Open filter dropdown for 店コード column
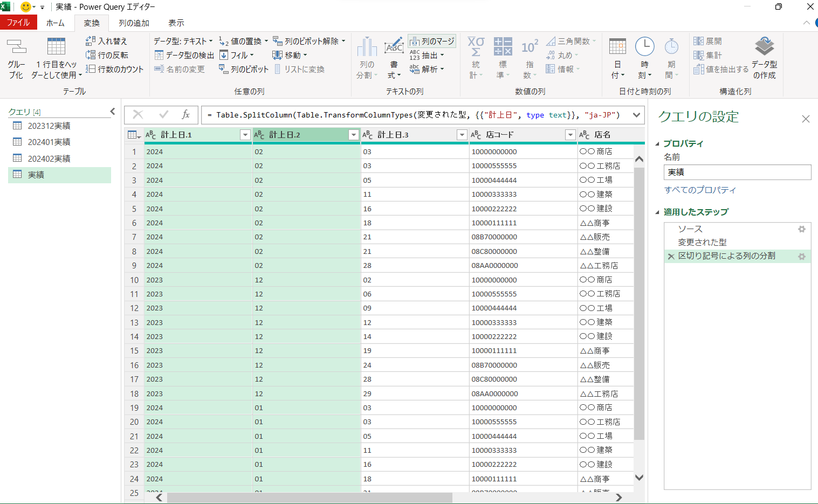Image resolution: width=818 pixels, height=504 pixels. [x=570, y=135]
